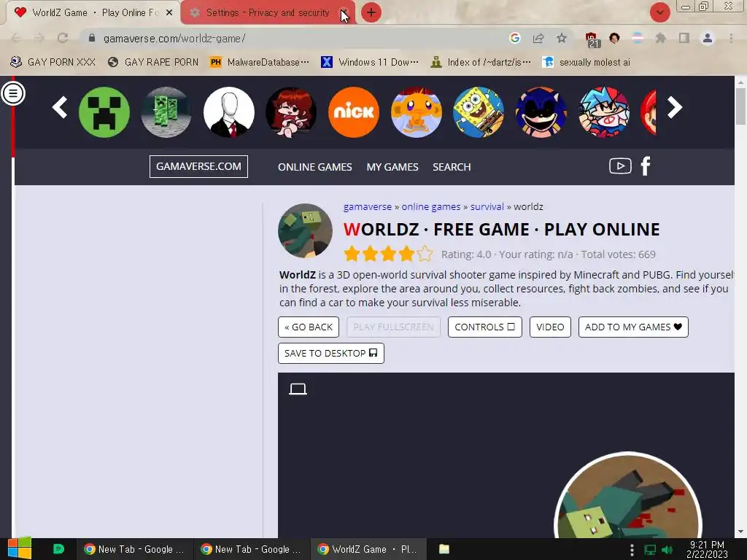
Task: Open the hamburger menu circle icon
Action: click(x=13, y=93)
